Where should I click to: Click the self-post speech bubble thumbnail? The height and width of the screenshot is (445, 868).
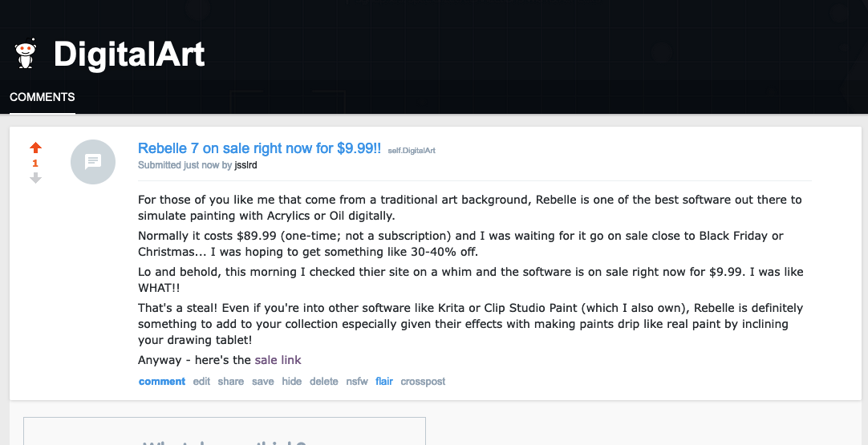pos(93,162)
